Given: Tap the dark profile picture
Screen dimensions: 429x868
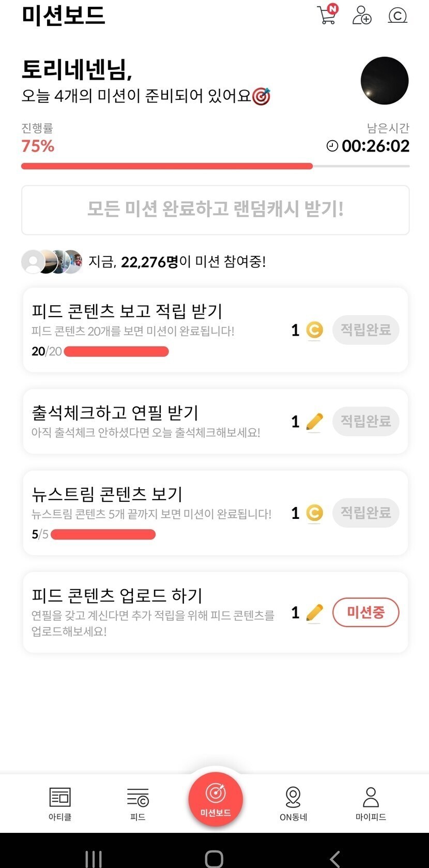Looking at the screenshot, I should pyautogui.click(x=384, y=81).
